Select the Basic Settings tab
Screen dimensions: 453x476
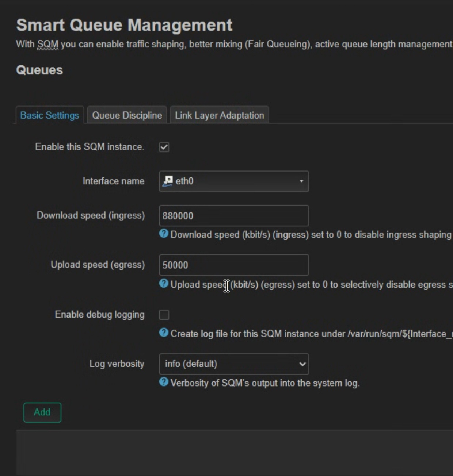pos(50,115)
